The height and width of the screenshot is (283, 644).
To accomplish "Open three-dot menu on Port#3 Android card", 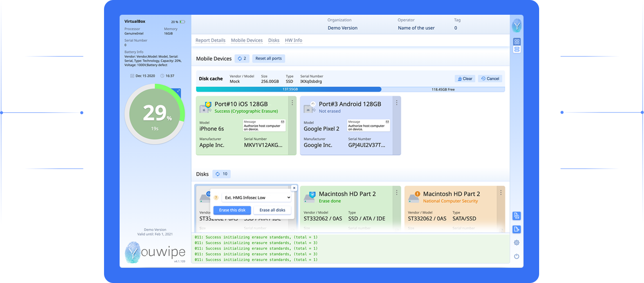I will coord(396,103).
